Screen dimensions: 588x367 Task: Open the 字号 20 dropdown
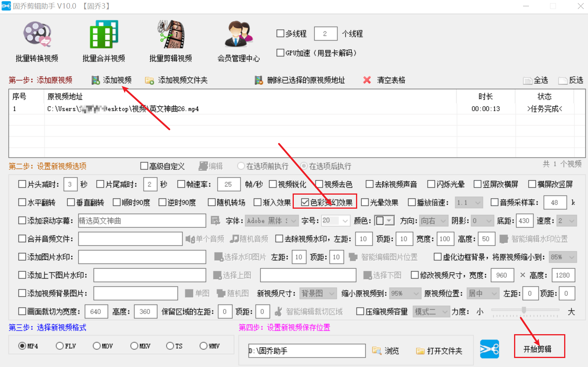click(335, 221)
